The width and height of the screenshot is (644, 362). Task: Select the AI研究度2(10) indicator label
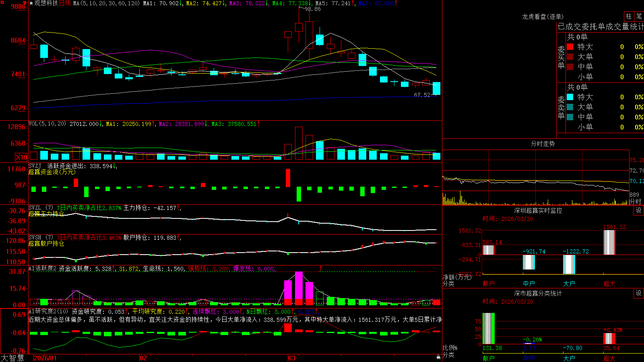click(49, 311)
